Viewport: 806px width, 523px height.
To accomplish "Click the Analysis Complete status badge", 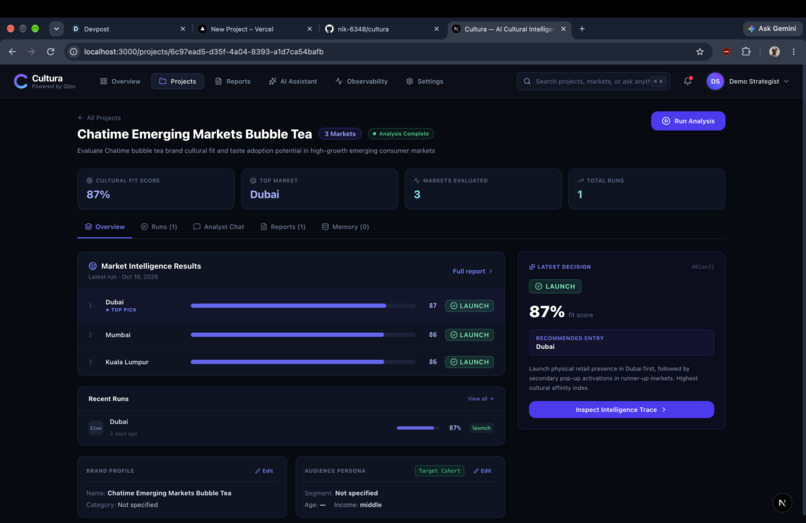I will click(401, 134).
